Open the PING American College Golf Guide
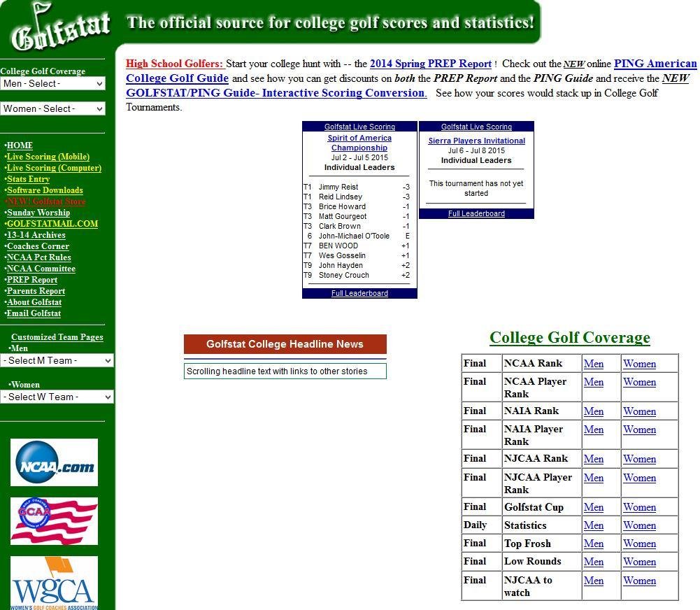Image resolution: width=700 pixels, height=610 pixels. (655, 64)
